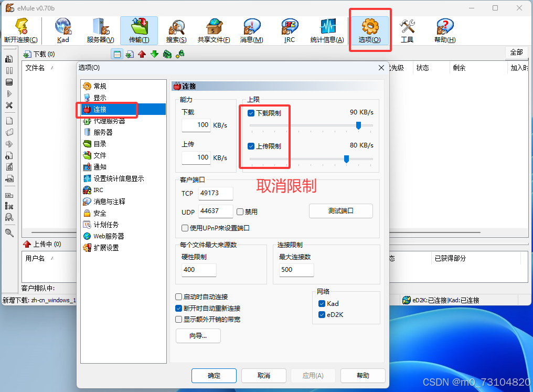Viewport: 533px width, 392px height.
Task: Sort by 文件名 column header
Action: pyautogui.click(x=35, y=68)
